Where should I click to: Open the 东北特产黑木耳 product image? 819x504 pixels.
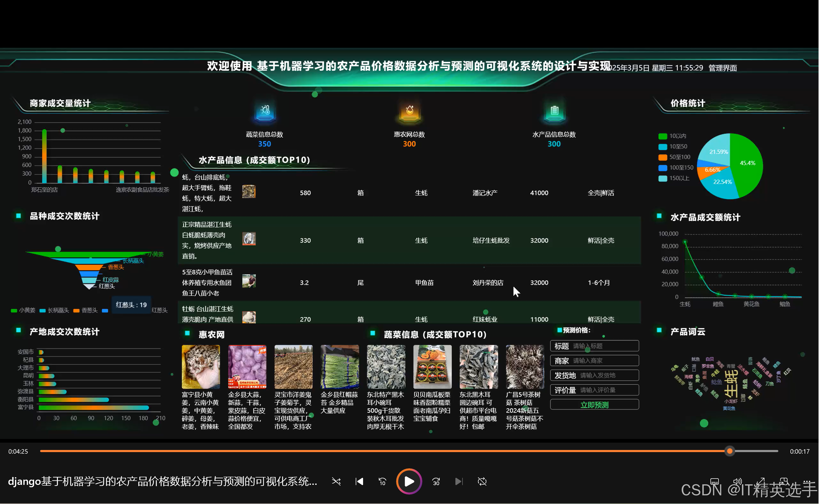click(386, 367)
